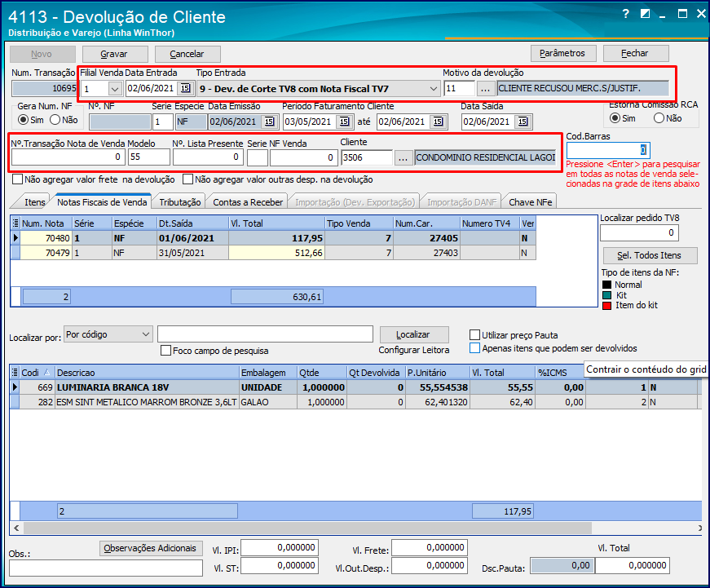The height and width of the screenshot is (588, 710).
Task: Select nota fiscal row 70479
Action: (273, 253)
